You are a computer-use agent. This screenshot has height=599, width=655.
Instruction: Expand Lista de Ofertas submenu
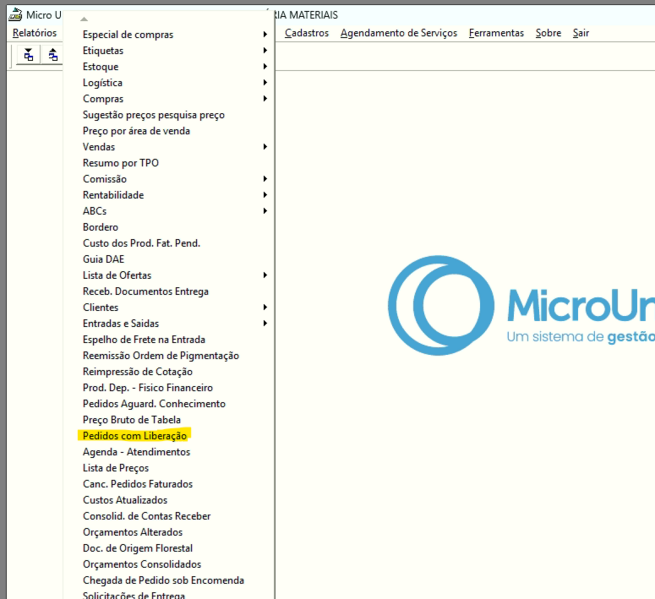169,275
